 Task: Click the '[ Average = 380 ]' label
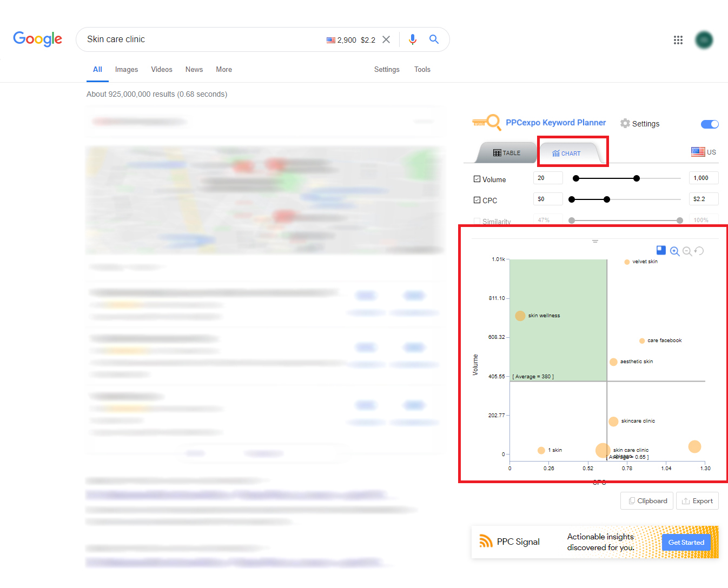(533, 377)
